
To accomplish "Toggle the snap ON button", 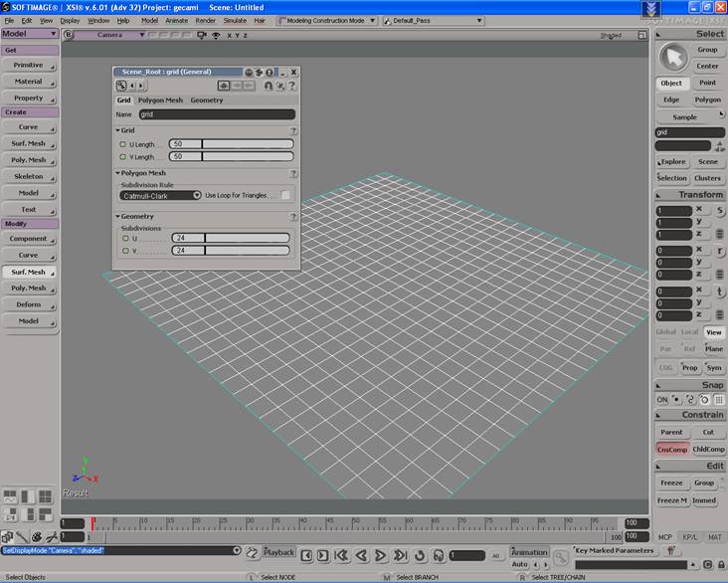I will pos(662,399).
